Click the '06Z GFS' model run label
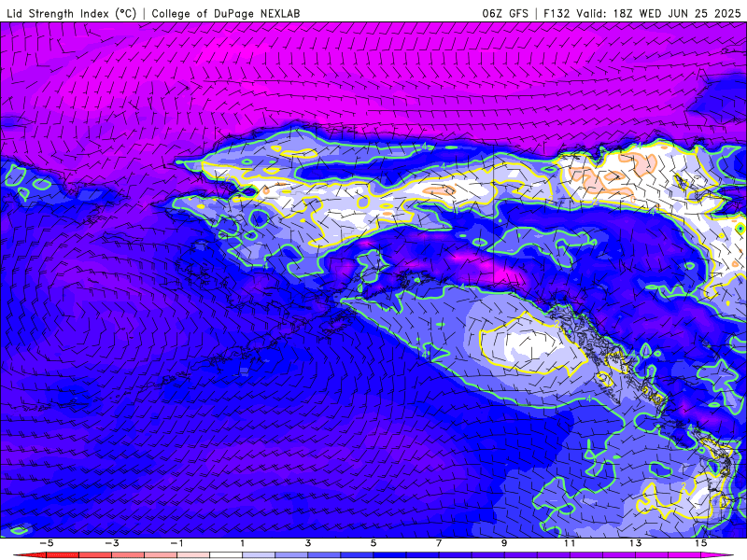This screenshot has width=747, height=560. click(x=505, y=13)
